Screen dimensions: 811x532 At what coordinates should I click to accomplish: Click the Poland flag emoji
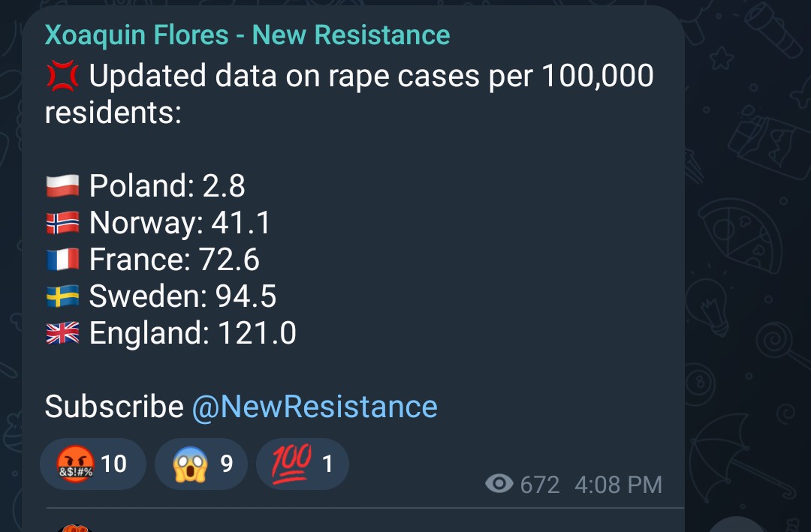tap(62, 185)
